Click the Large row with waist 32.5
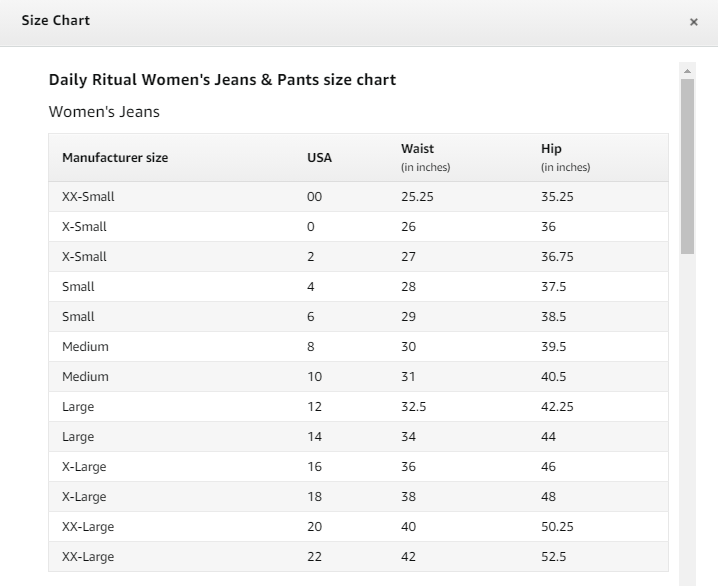The width and height of the screenshot is (718, 586). (x=358, y=407)
